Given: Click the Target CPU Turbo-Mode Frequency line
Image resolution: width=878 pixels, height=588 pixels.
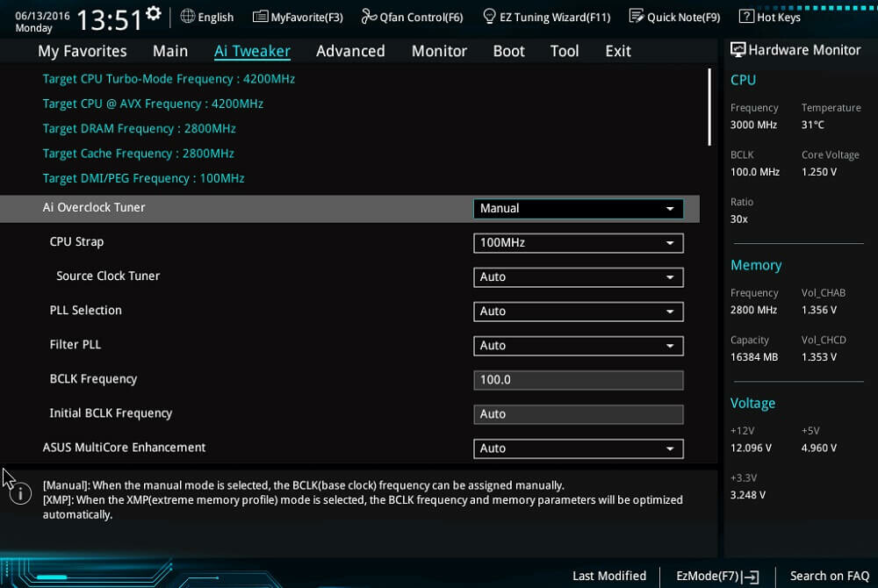Looking at the screenshot, I should 169,79.
